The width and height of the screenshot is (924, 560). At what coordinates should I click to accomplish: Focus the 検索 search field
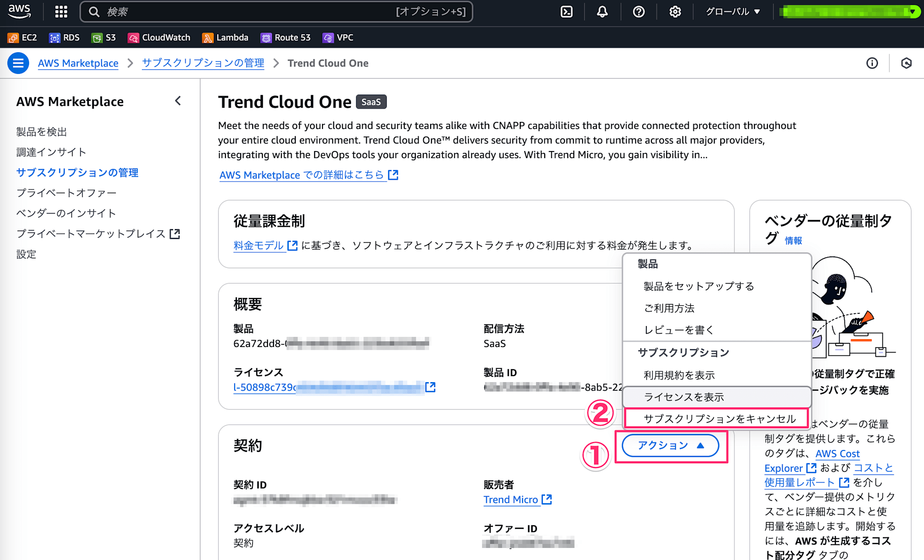(x=276, y=12)
